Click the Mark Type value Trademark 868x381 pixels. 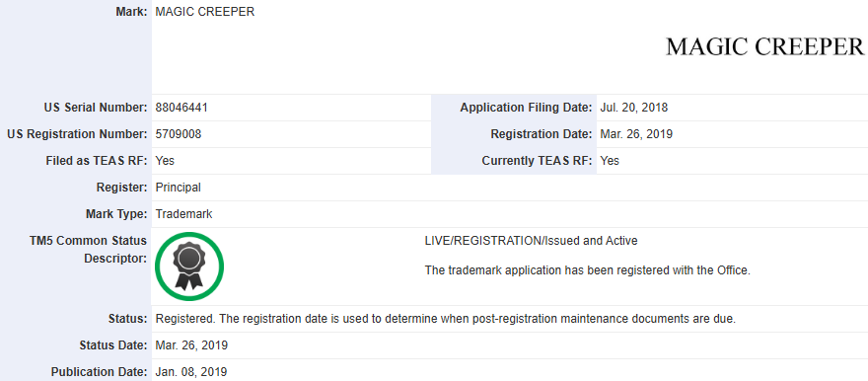tap(183, 214)
